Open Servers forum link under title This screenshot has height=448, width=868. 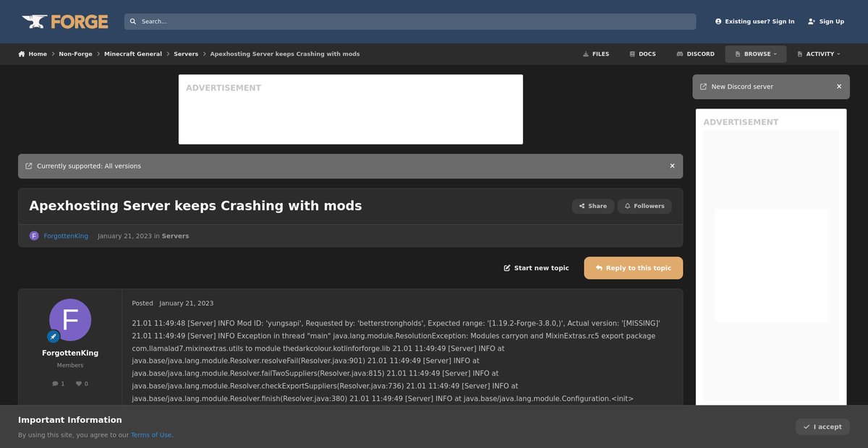175,236
